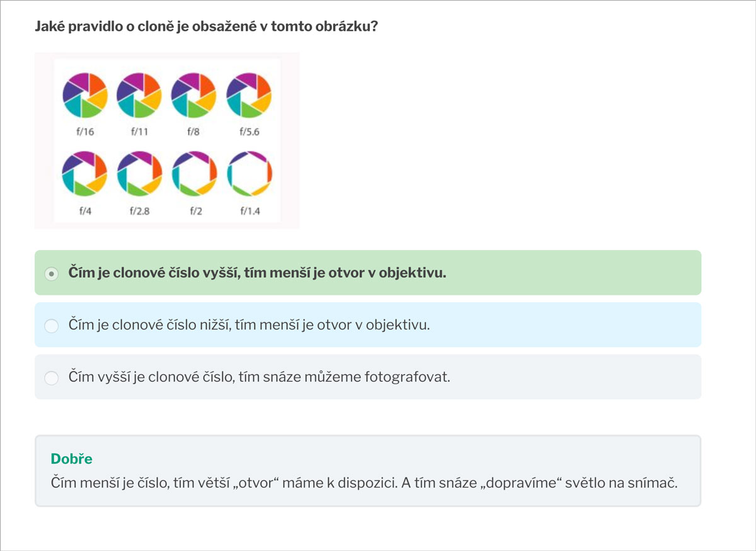
Task: Click the question title about 'pravidlo o cloně'
Action: [x=206, y=27]
